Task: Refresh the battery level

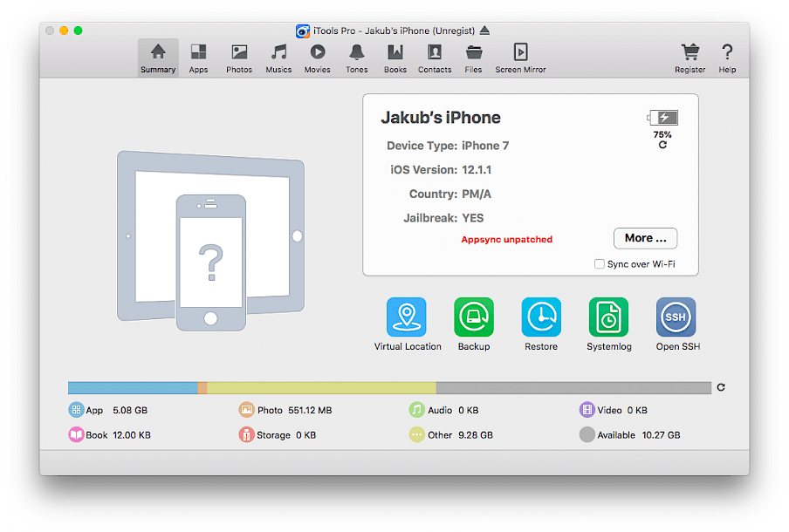Action: pyautogui.click(x=662, y=145)
